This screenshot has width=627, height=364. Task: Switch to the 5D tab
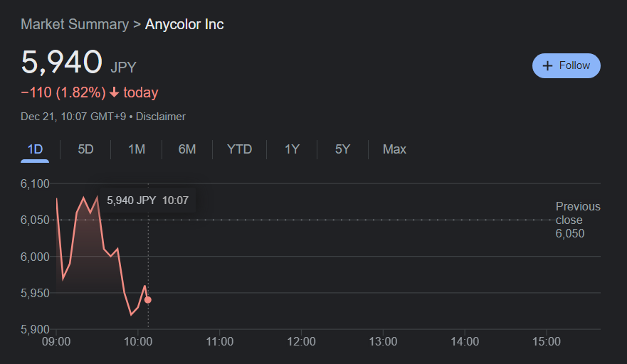click(x=85, y=149)
